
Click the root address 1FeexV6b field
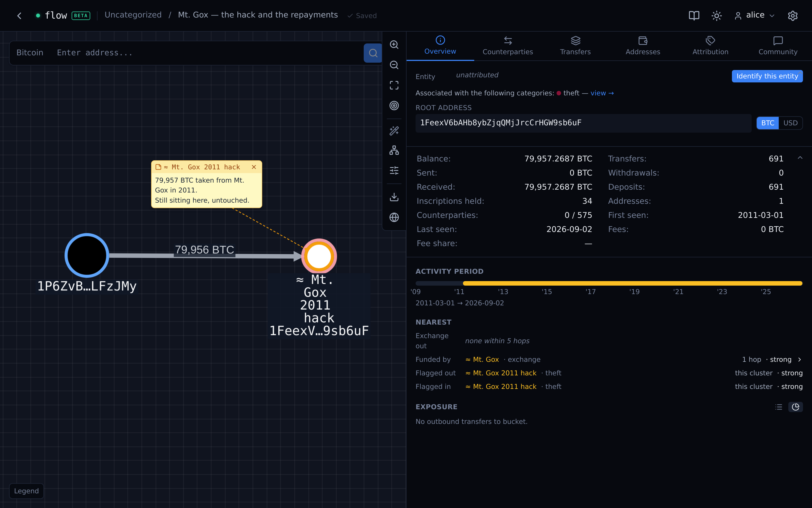coord(583,123)
